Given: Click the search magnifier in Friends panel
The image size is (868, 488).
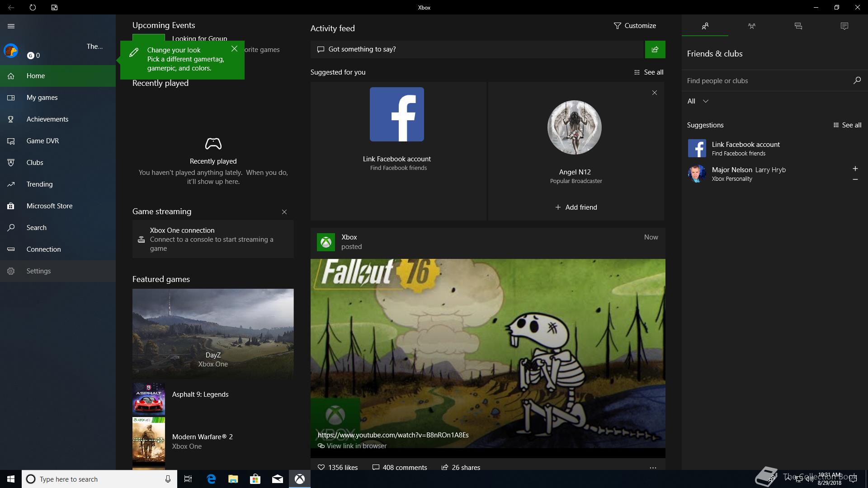Looking at the screenshot, I should [x=857, y=80].
